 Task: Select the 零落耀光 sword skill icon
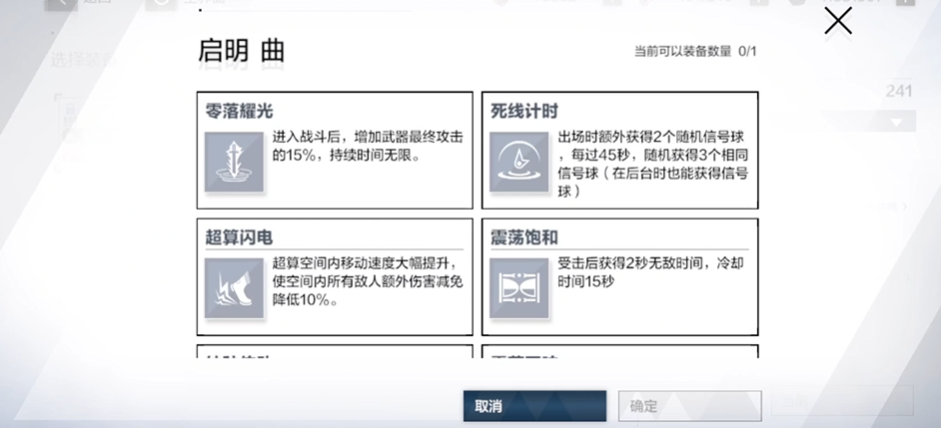coord(234,162)
